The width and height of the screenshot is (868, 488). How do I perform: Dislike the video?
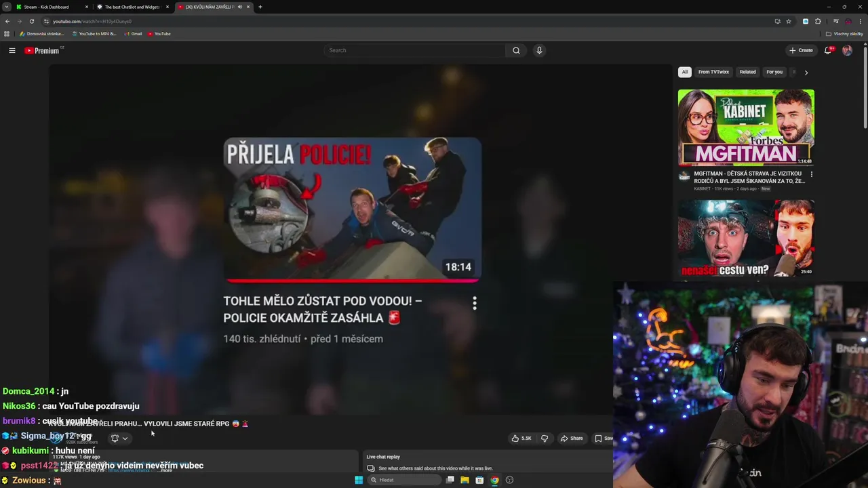pyautogui.click(x=544, y=439)
